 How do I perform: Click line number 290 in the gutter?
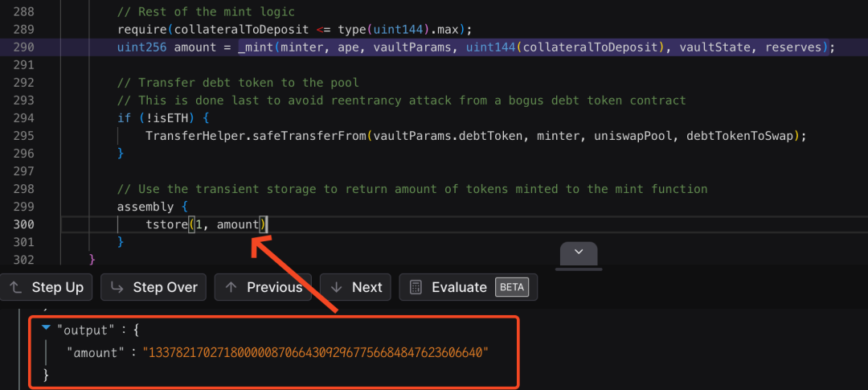23,47
